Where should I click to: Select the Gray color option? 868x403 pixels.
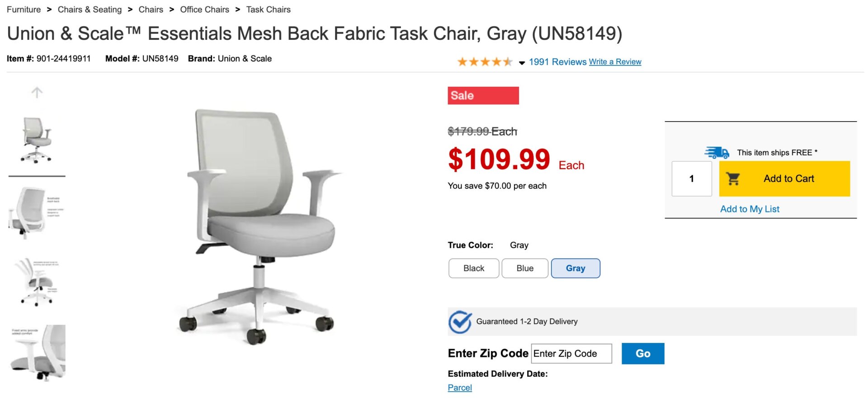[576, 268]
